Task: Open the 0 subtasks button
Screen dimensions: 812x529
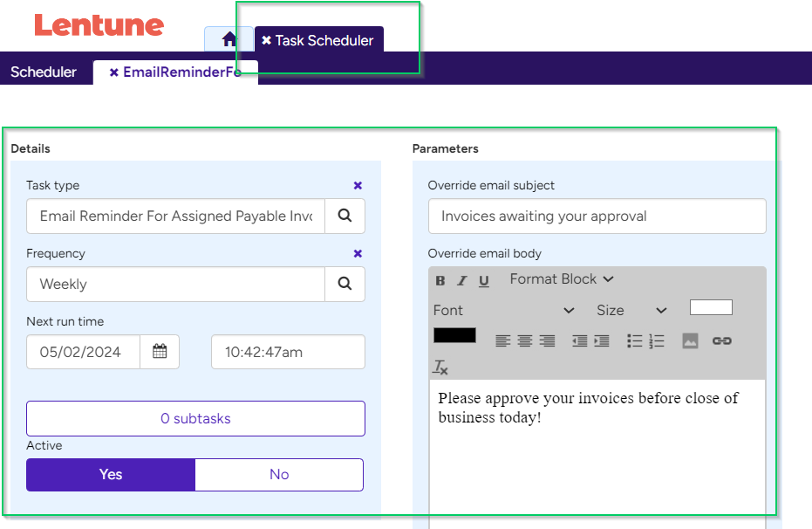Action: [195, 419]
